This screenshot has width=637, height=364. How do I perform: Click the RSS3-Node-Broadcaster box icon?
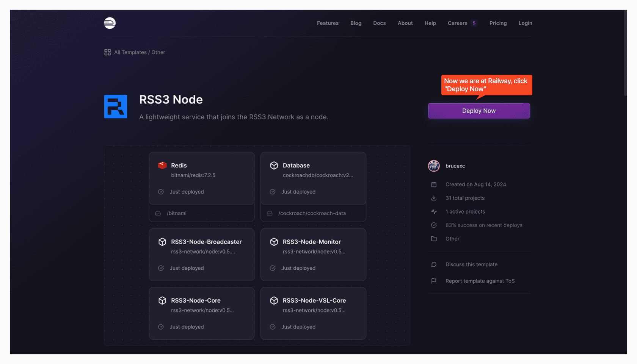[162, 242]
